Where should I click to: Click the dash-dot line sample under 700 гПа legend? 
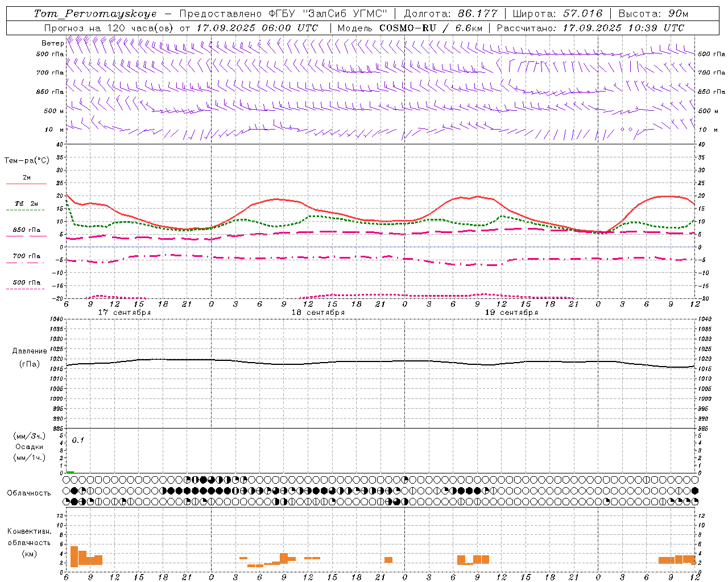25,263
